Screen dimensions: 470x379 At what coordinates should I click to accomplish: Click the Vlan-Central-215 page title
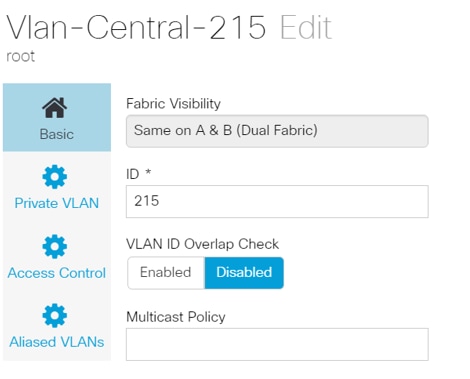[x=136, y=28]
